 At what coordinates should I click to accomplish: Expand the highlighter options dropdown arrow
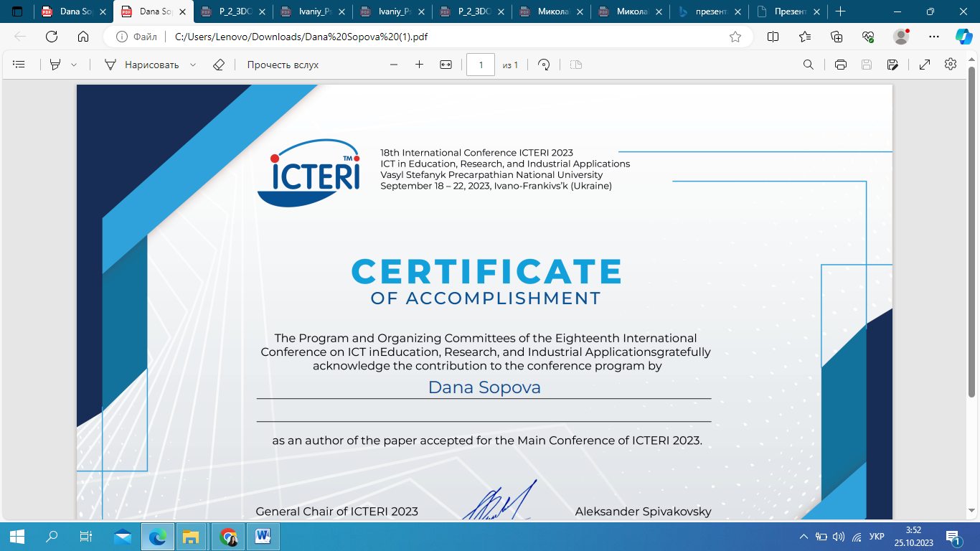(x=74, y=65)
